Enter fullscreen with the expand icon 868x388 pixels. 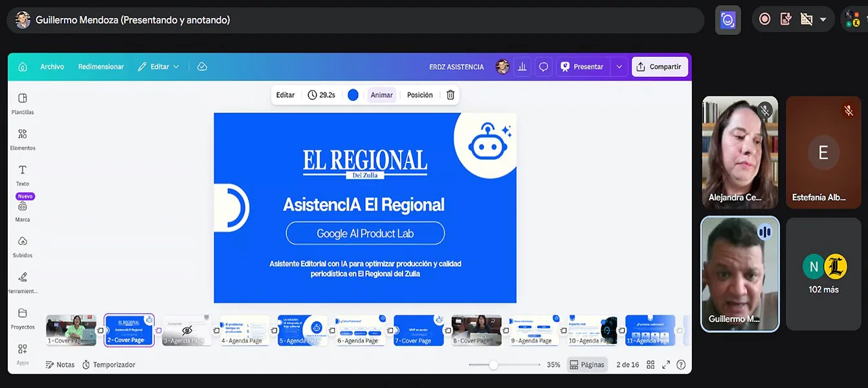(x=666, y=365)
